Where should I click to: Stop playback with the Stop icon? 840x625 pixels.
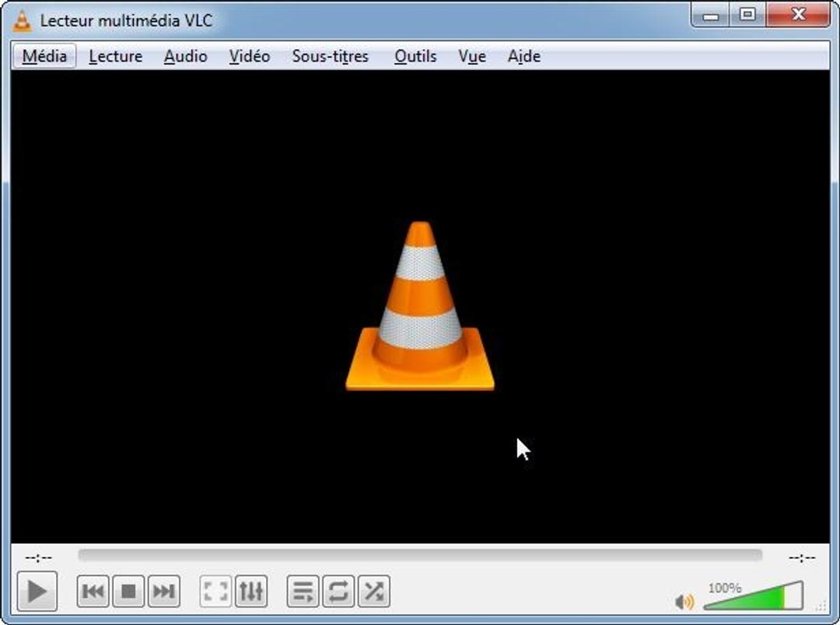pyautogui.click(x=127, y=591)
